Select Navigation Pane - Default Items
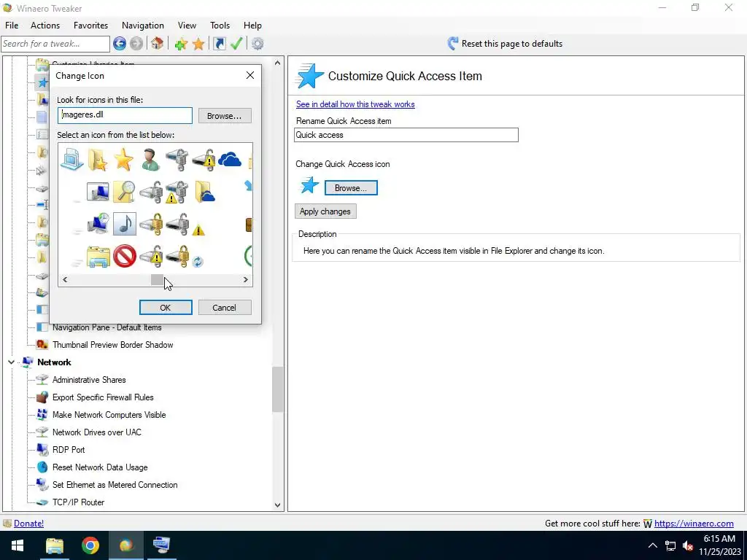Image resolution: width=747 pixels, height=560 pixels. click(107, 327)
